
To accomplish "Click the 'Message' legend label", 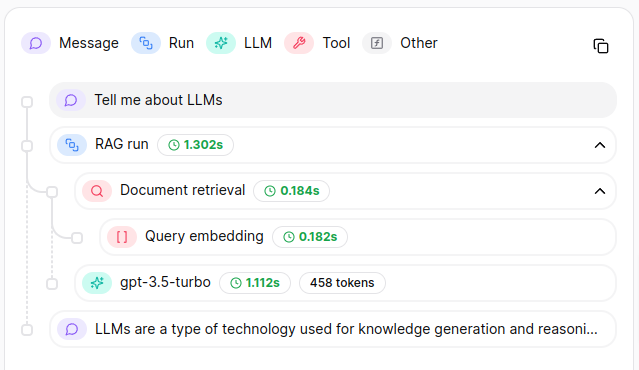I will click(89, 43).
